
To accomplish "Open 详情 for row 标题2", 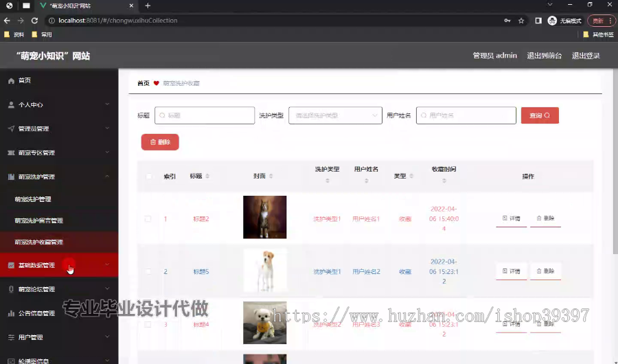I will pyautogui.click(x=511, y=218).
